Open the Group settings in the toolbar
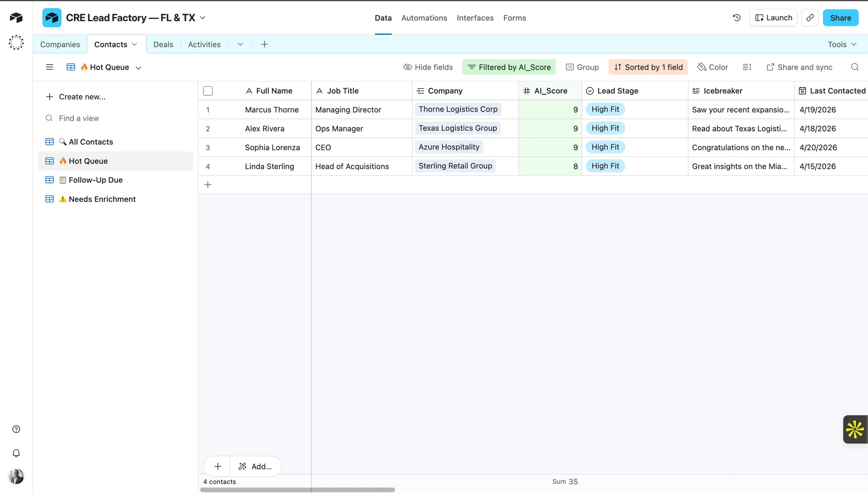This screenshot has width=868, height=494. pos(582,67)
